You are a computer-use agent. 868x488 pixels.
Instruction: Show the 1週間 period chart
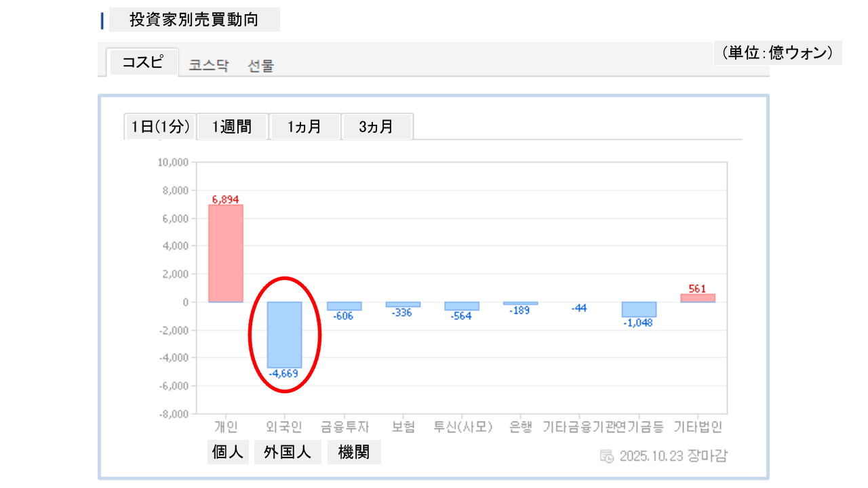click(232, 127)
